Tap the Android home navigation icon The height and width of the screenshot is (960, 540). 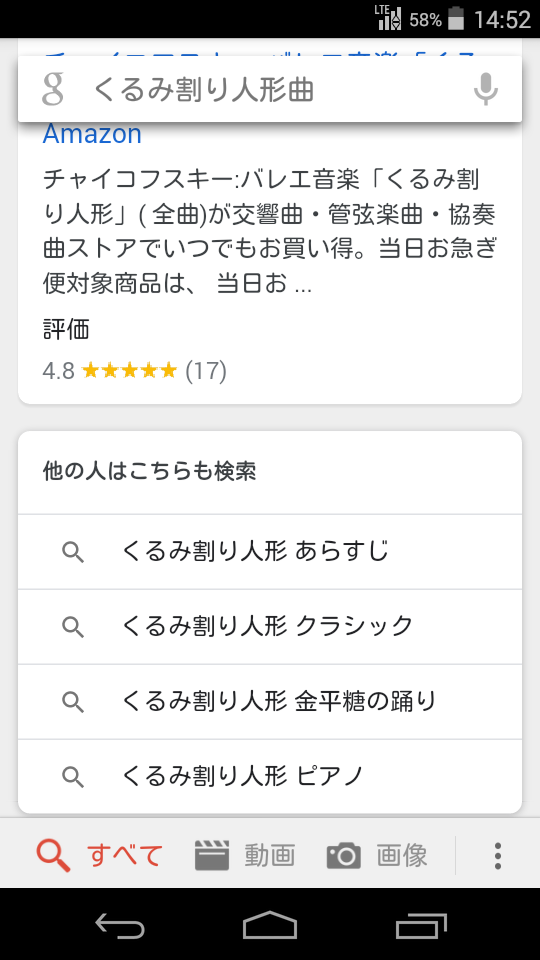point(270,924)
